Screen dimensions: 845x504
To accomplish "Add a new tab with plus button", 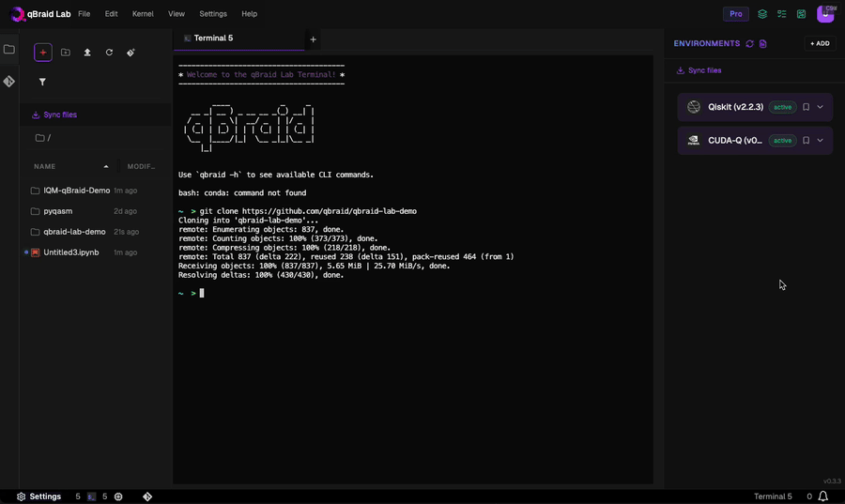I will pos(313,39).
